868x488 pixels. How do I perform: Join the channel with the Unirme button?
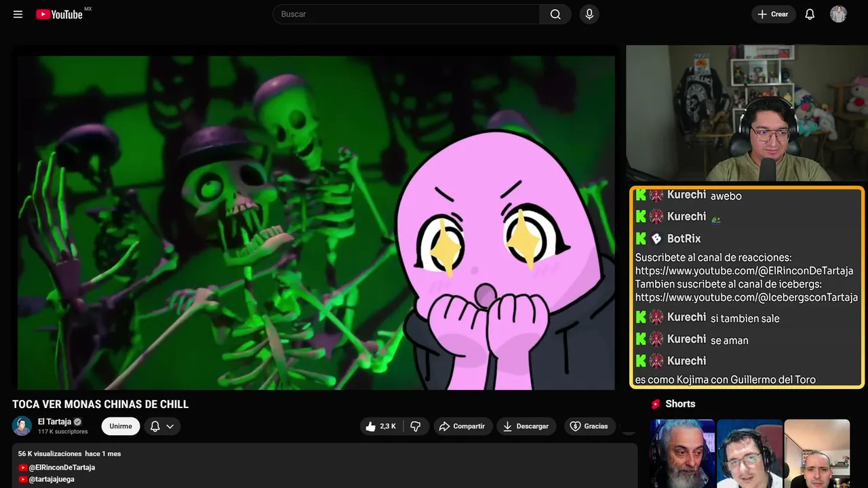[x=121, y=426]
